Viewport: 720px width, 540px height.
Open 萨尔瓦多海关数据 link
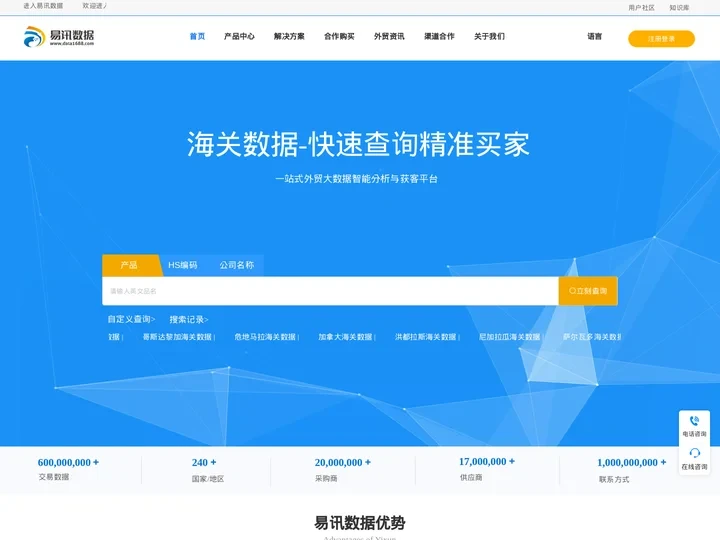592,337
